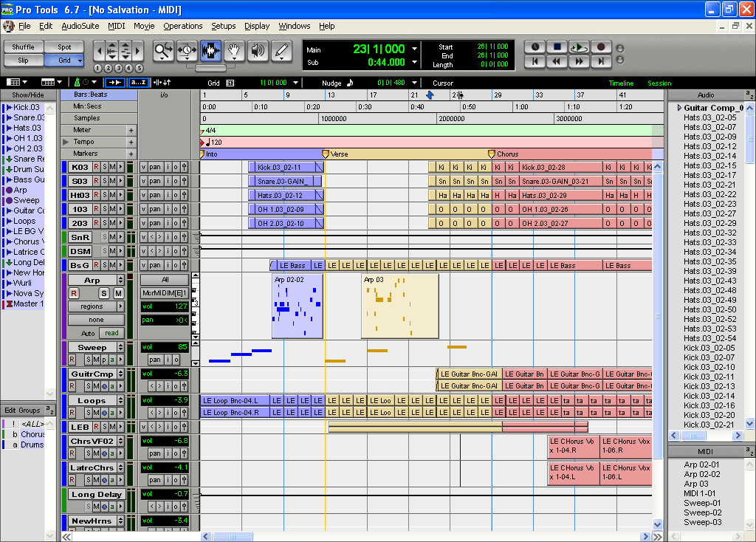Toggle the a...z Commands Focus button
756x542 pixels.
click(138, 83)
